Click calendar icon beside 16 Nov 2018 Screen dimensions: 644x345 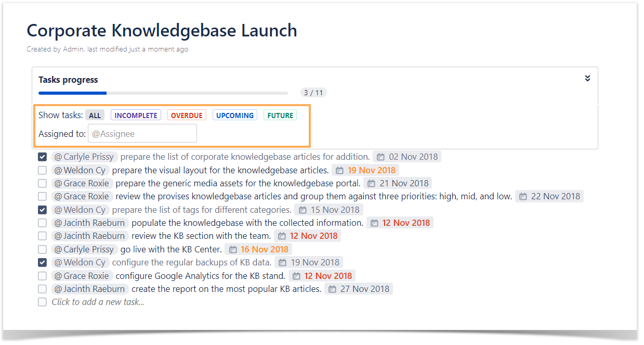point(232,249)
